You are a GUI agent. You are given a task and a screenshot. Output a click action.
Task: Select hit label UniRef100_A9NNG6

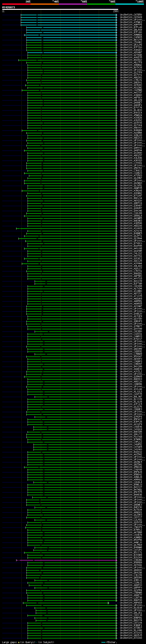coord(131,35)
